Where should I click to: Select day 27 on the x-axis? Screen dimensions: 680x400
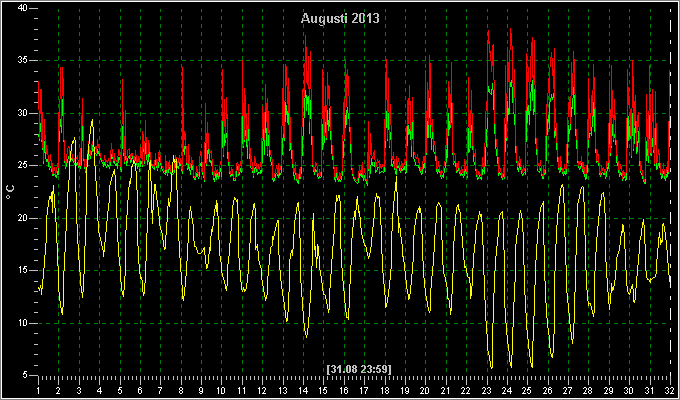pos(568,390)
